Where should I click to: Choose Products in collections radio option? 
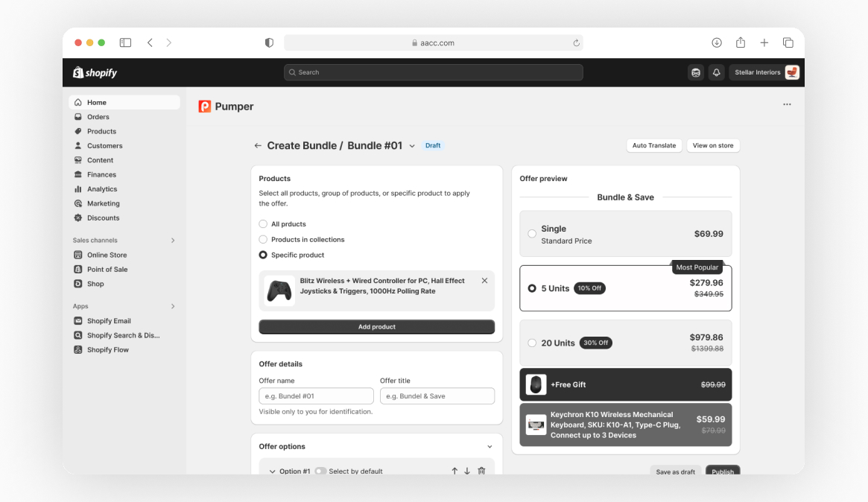coord(263,240)
